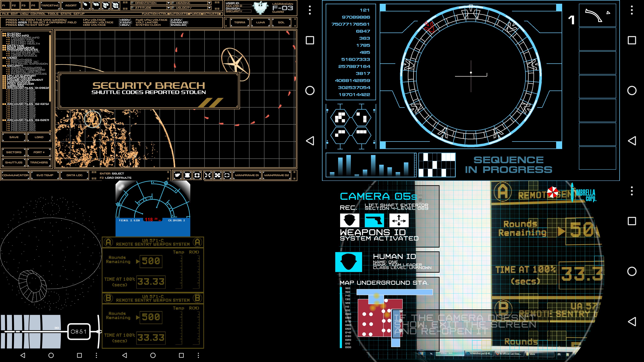
Task: Toggle the checkbox beside ORIENTATION
Action: [x=132, y=3]
